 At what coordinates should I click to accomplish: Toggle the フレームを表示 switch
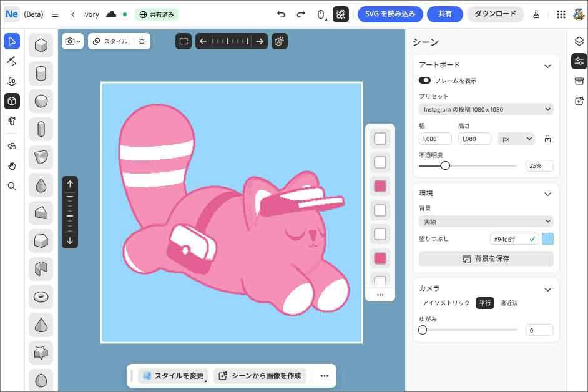[424, 81]
